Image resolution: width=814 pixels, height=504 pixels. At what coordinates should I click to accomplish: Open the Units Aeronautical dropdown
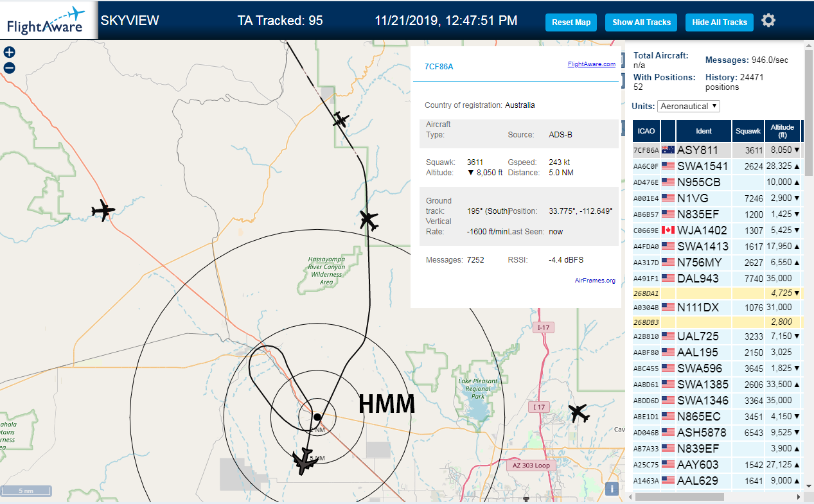[x=689, y=106]
